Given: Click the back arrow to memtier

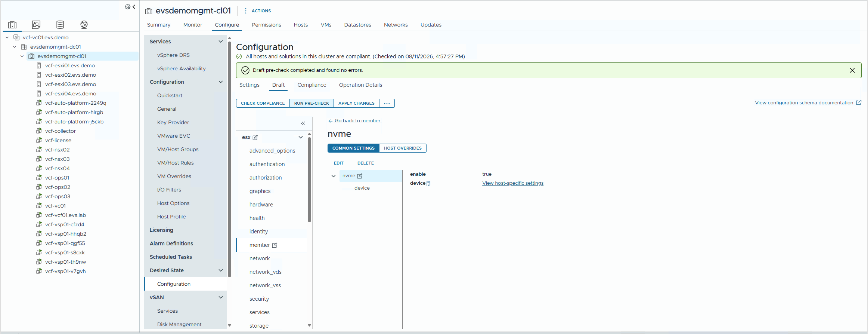Looking at the screenshot, I should coord(330,121).
